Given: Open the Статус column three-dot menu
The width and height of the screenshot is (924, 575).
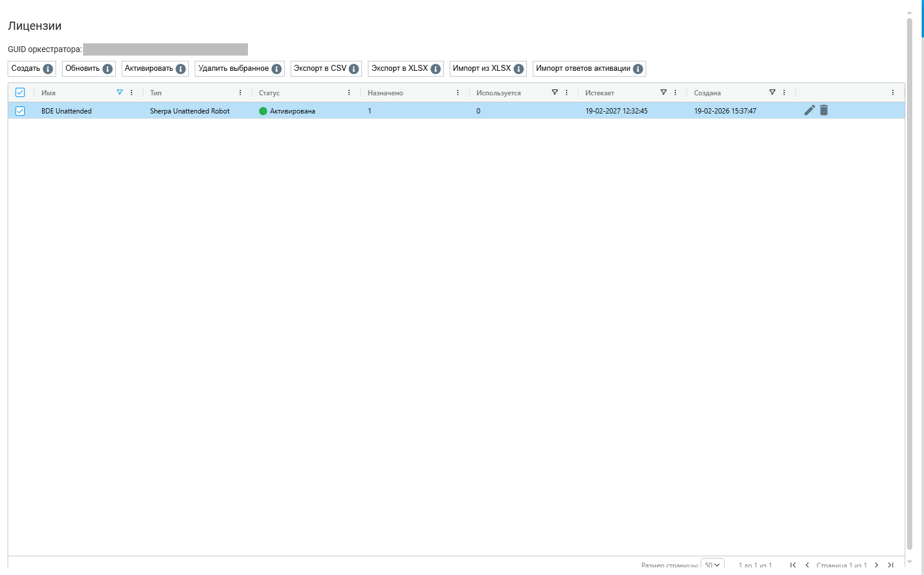Looking at the screenshot, I should pyautogui.click(x=349, y=92).
